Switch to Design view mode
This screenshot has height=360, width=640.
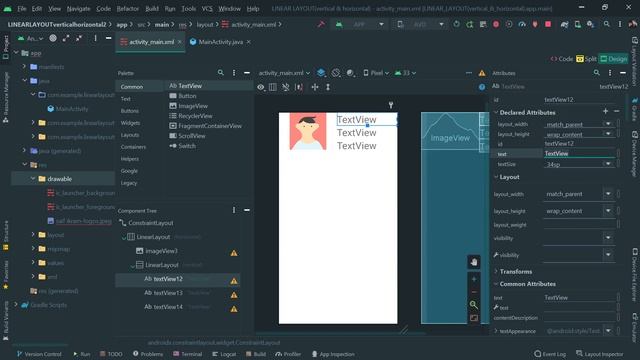point(613,59)
